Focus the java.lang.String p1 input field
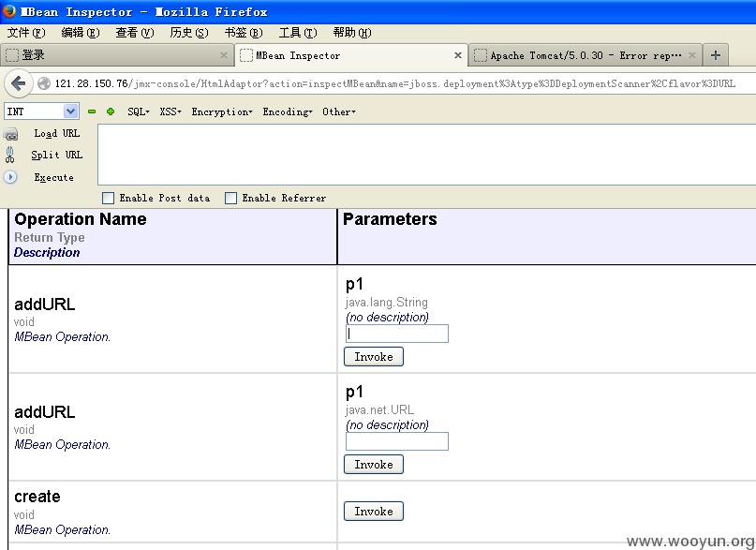Screen dimensions: 756x550 (x=397, y=334)
